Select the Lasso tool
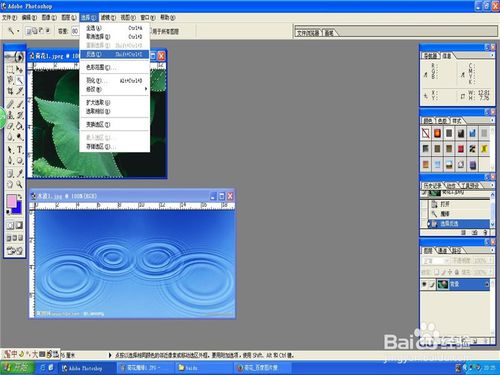Viewport: 500px width, 375px height. pyautogui.click(x=10, y=80)
